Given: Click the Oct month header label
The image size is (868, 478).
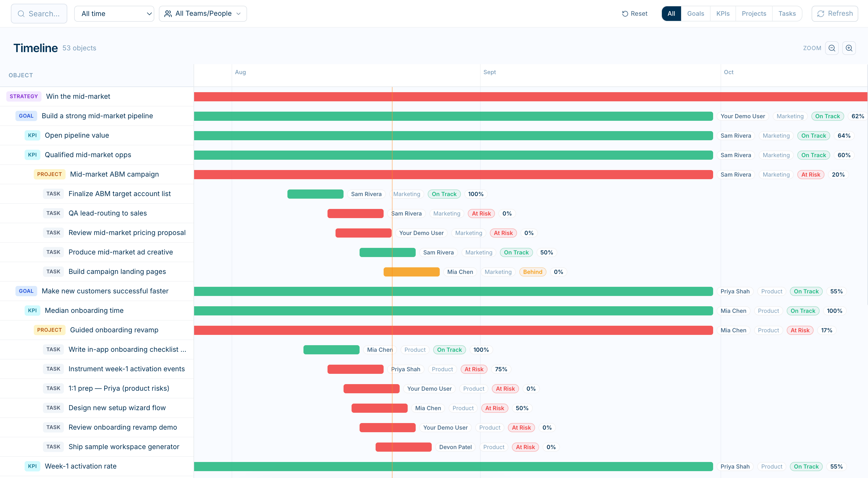Looking at the screenshot, I should point(729,72).
